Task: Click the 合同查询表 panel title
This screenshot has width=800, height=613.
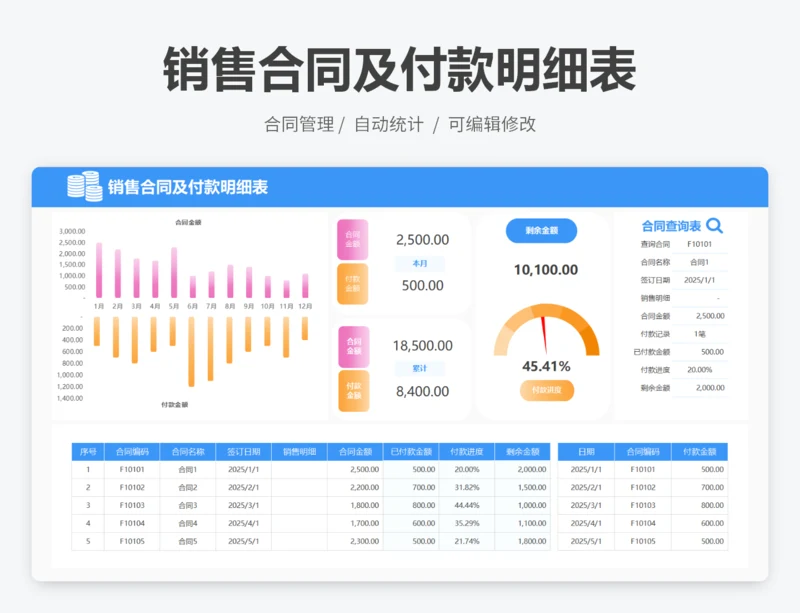Action: click(x=671, y=226)
